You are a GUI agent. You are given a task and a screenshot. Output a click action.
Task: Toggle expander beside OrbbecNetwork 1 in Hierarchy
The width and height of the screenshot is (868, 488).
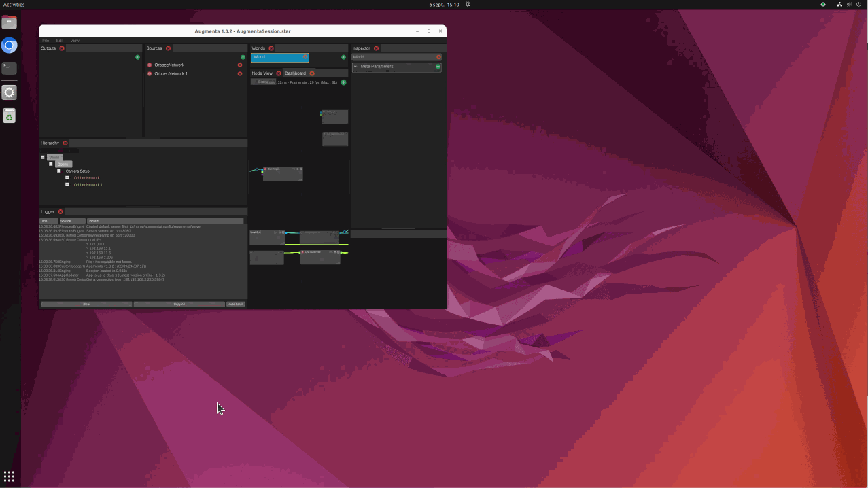coord(67,185)
